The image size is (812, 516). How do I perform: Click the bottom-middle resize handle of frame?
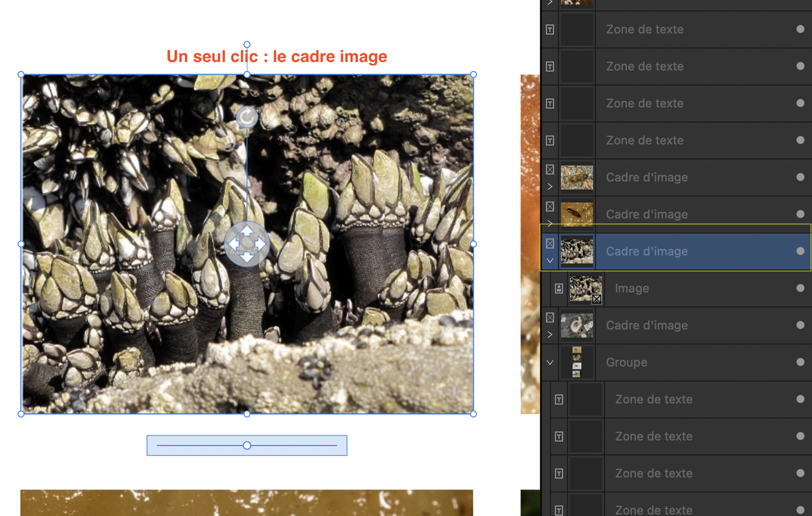click(x=247, y=414)
